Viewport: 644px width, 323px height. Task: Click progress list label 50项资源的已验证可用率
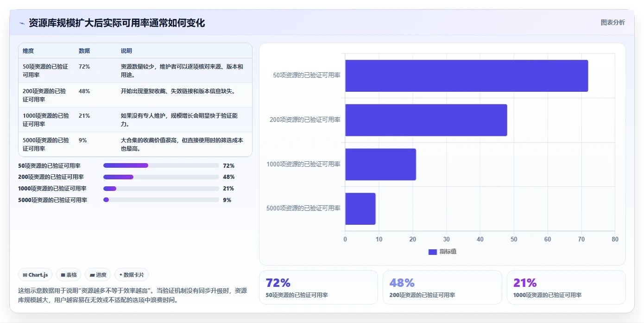point(50,165)
